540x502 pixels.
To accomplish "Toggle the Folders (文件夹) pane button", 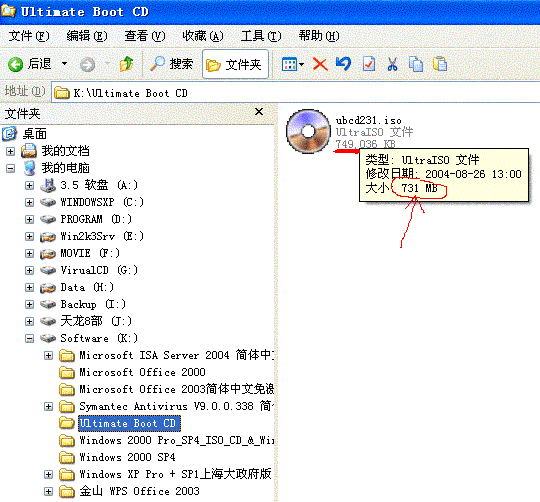I will point(235,64).
